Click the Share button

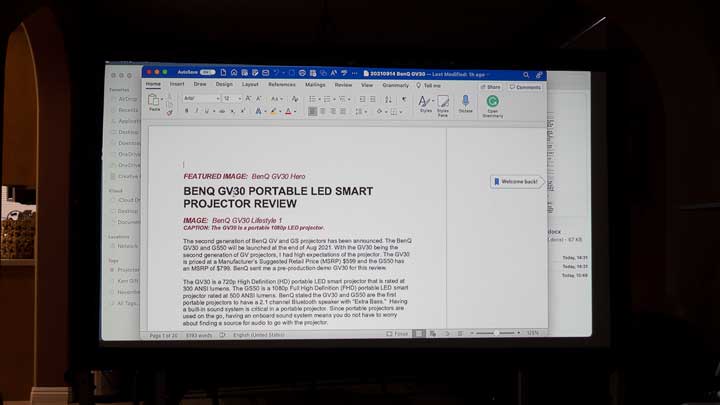(491, 87)
